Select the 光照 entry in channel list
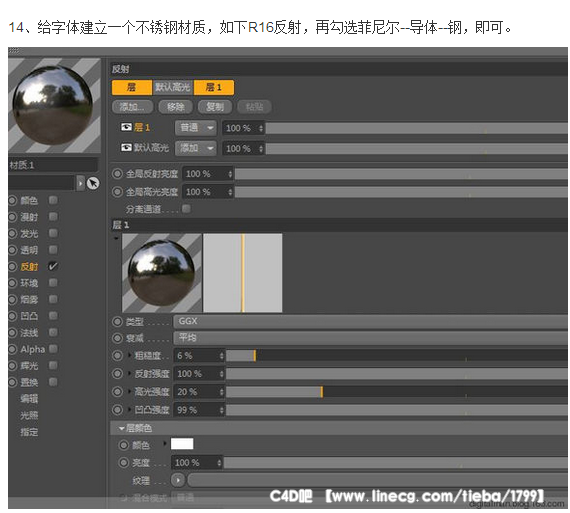The image size is (570, 513). point(29,415)
